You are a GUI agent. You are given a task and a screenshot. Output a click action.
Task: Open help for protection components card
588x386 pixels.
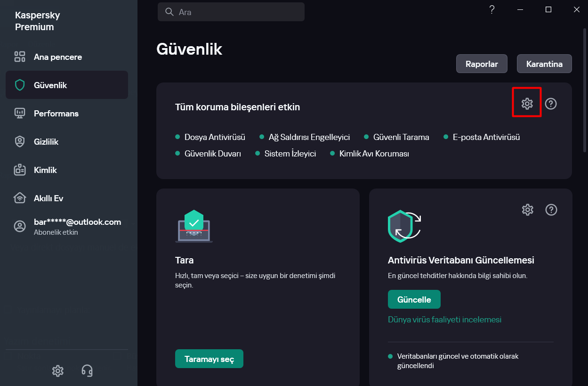pos(551,104)
